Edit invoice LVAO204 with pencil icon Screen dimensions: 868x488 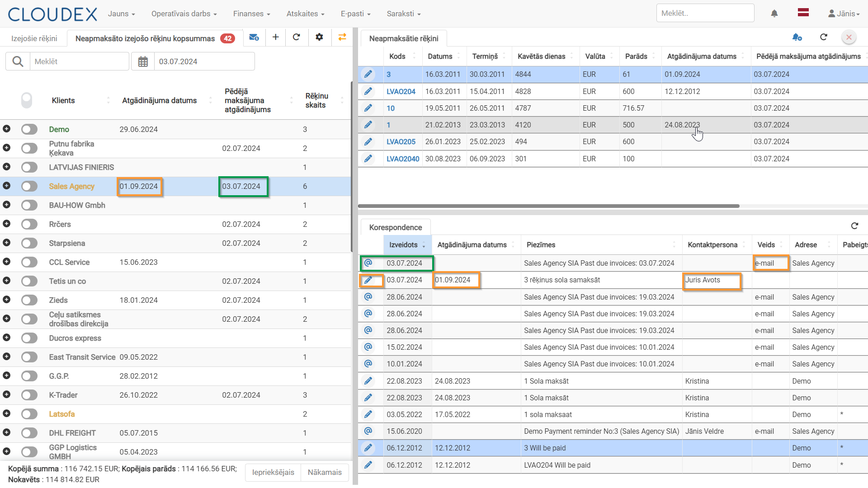pos(368,91)
